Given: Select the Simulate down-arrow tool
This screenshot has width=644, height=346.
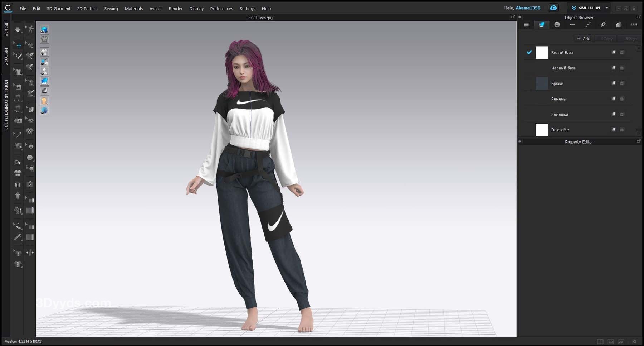Looking at the screenshot, I should [x=18, y=30].
